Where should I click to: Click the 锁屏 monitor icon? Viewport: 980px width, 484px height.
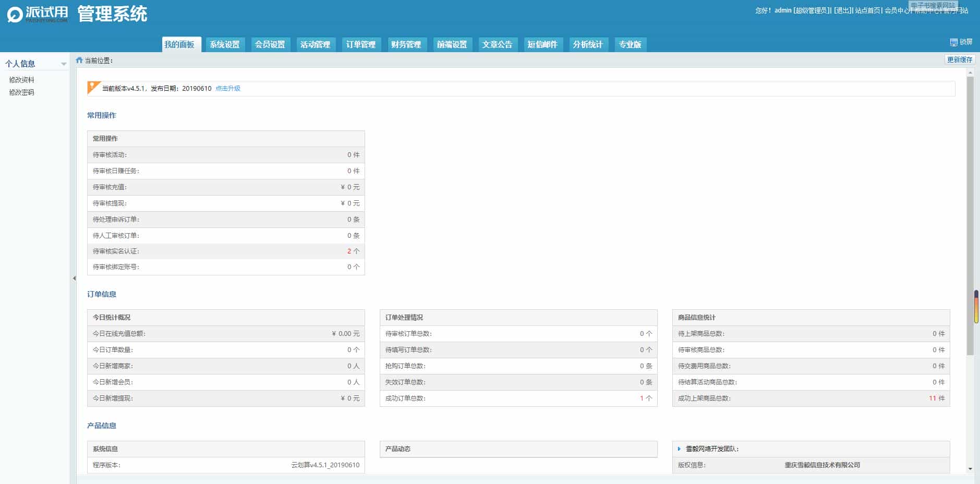tap(953, 42)
